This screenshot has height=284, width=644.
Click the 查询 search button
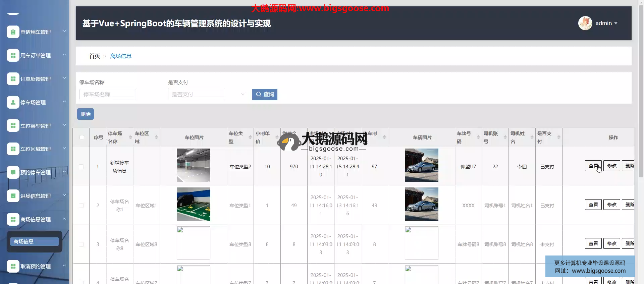tap(265, 95)
